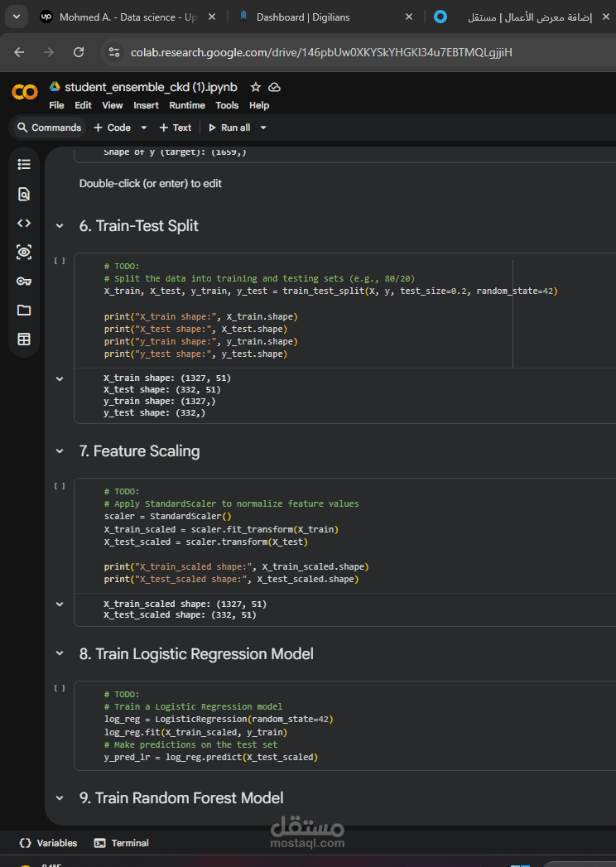Open the Edit menu
This screenshot has width=616, height=867.
pyautogui.click(x=83, y=105)
